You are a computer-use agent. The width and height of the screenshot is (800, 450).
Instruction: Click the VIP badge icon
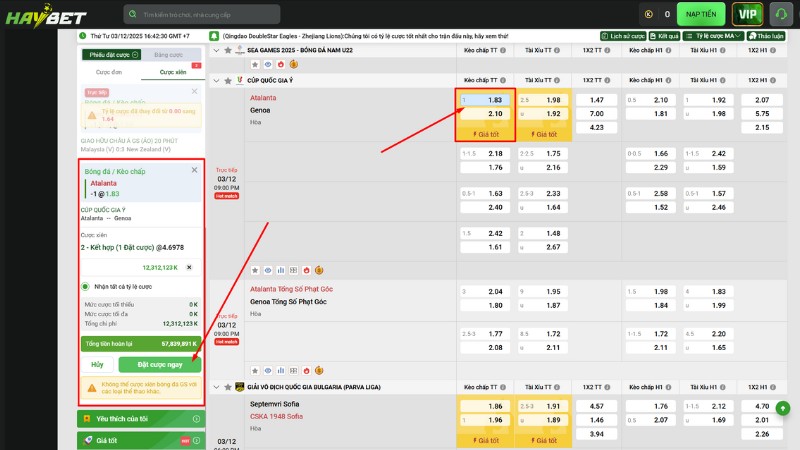click(x=746, y=14)
